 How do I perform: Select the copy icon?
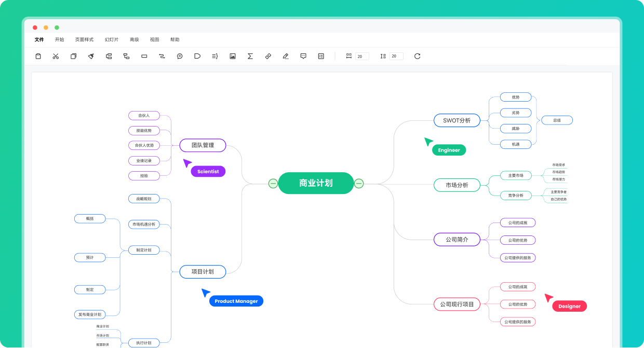coord(73,56)
